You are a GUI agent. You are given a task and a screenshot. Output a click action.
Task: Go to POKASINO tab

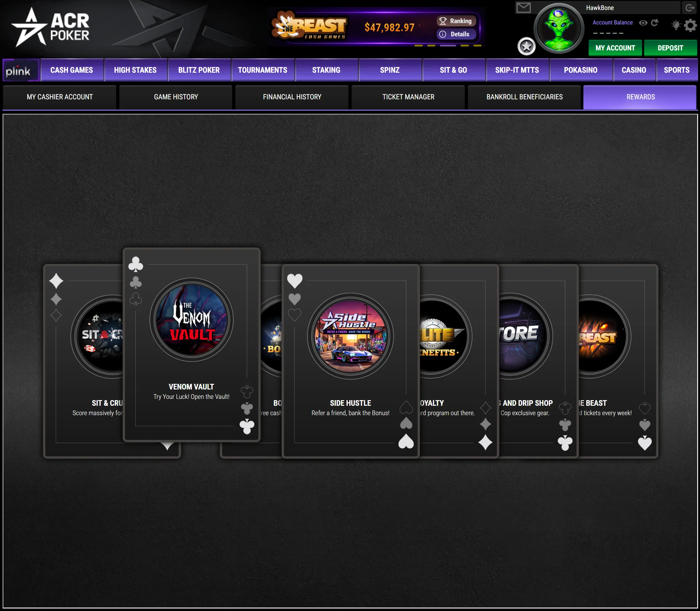click(x=581, y=70)
